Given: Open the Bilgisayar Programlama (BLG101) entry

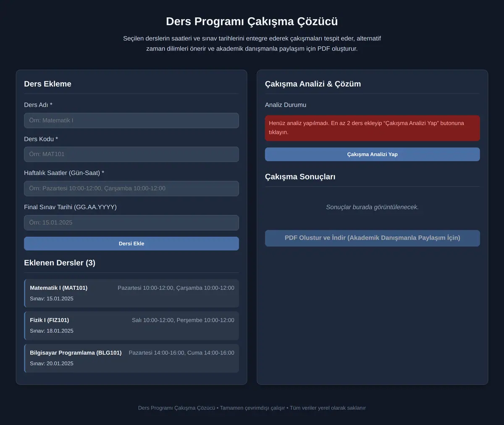Looking at the screenshot, I should click(131, 358).
